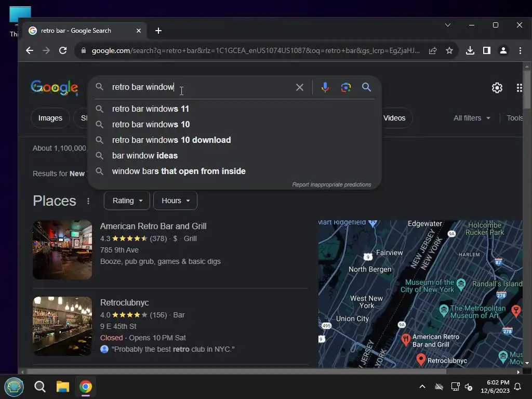Click the horizontal scrollbar at page bottom

pyautogui.click(x=236, y=372)
